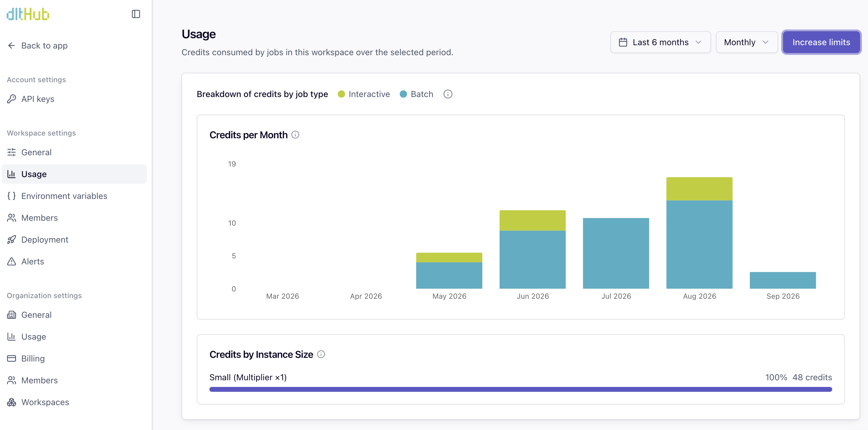Click the Billing card icon
This screenshot has height=430, width=868.
pyautogui.click(x=12, y=359)
